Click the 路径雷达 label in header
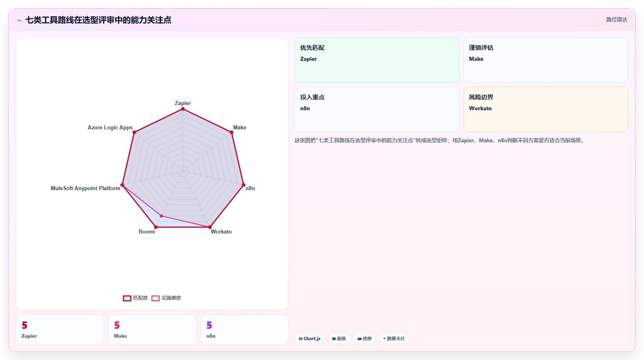 (617, 19)
